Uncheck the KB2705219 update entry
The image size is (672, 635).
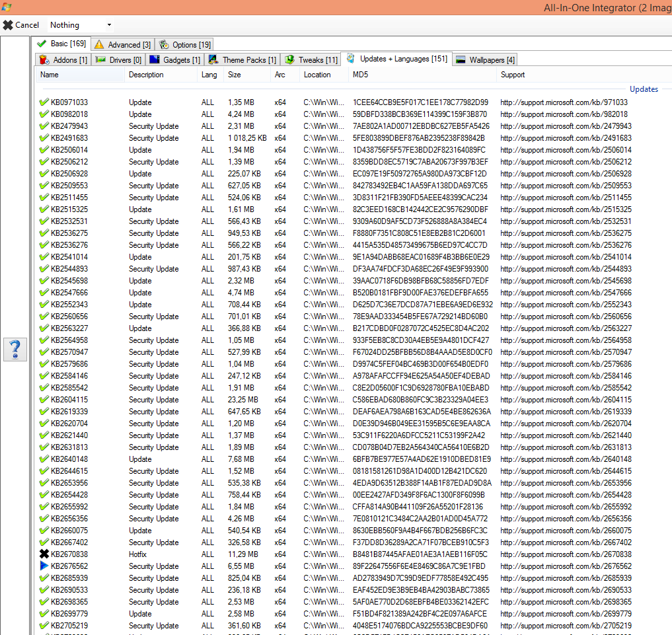pyautogui.click(x=44, y=626)
